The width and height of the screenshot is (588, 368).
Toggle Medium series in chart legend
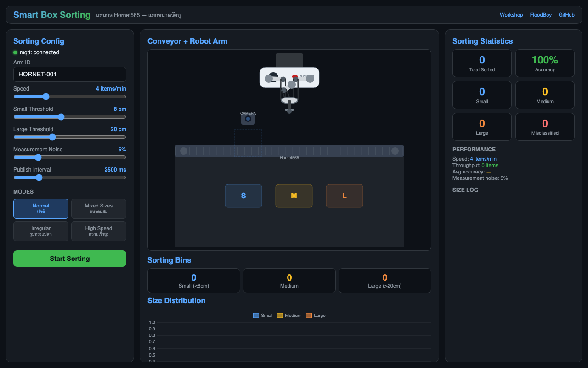[289, 316]
